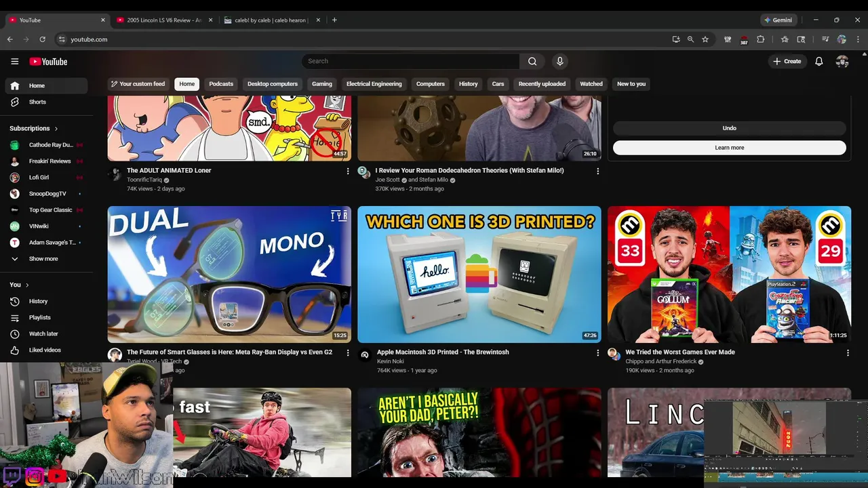This screenshot has width=868, height=488.
Task: Click the Learn more button
Action: point(730,148)
